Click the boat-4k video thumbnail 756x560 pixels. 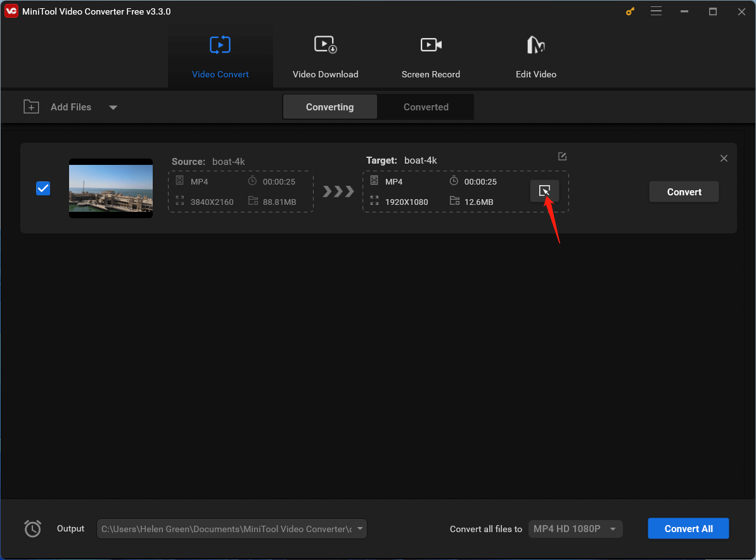click(x=111, y=188)
